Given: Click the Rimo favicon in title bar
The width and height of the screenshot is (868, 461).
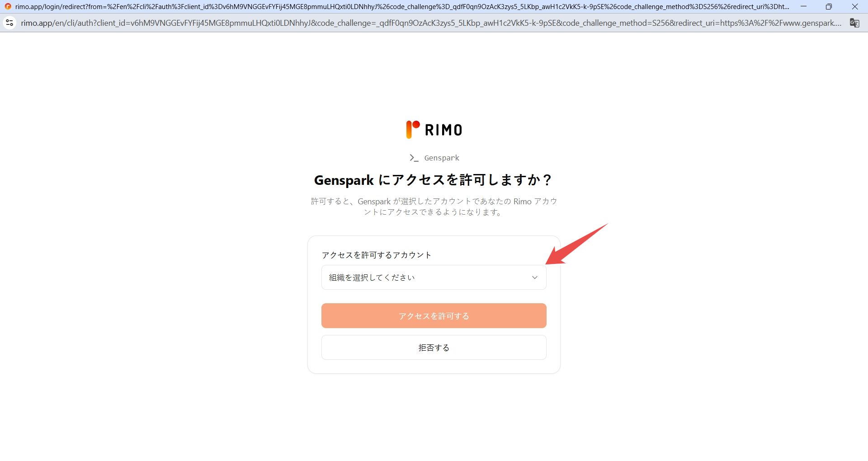Looking at the screenshot, I should 8,6.
